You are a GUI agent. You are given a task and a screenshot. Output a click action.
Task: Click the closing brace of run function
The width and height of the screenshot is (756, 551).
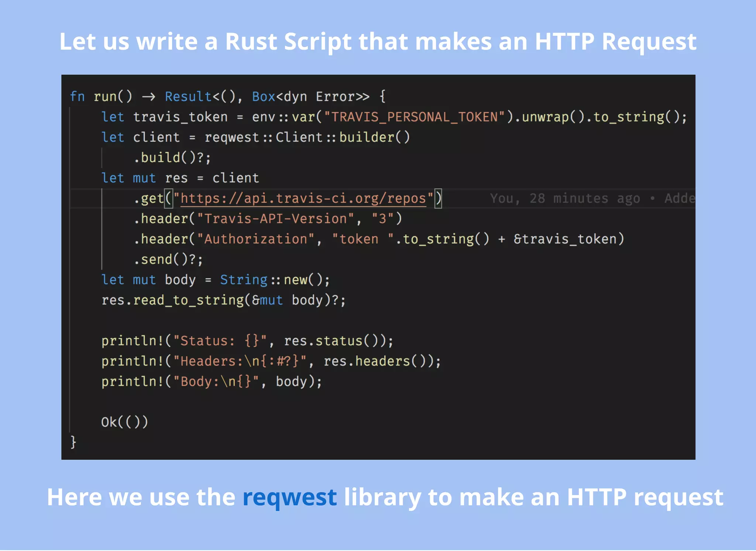click(73, 442)
